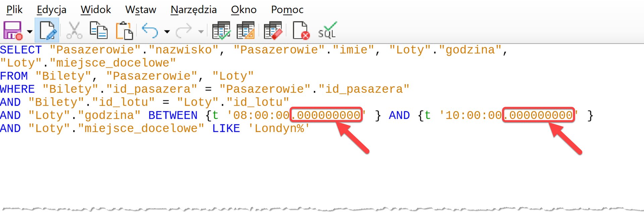
Task: Click the Undo arrow icon
Action: [x=150, y=31]
